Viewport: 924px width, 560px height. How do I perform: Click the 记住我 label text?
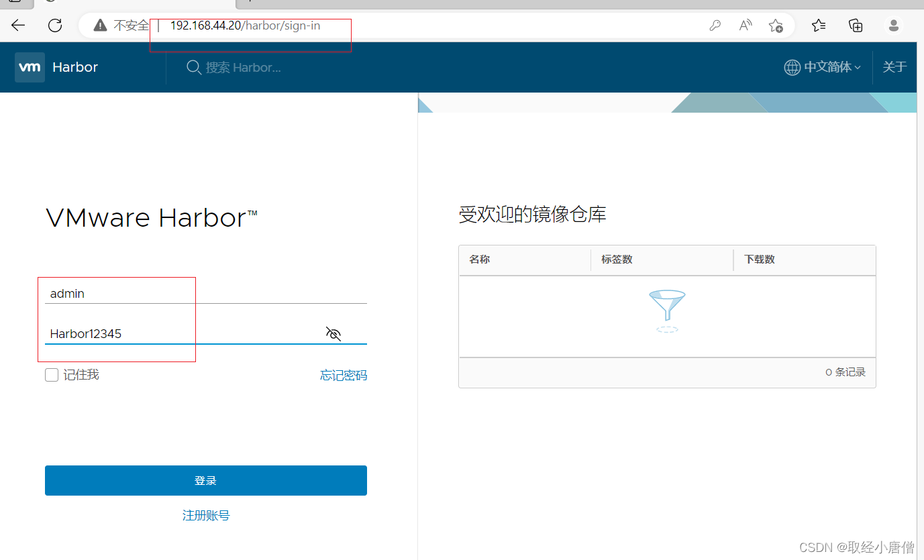[x=81, y=375]
